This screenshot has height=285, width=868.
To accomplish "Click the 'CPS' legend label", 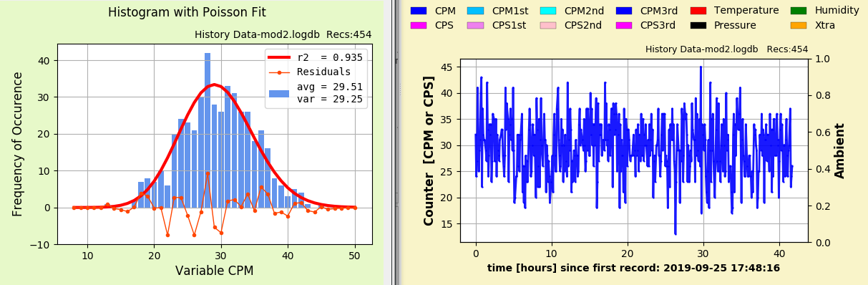I will click(444, 25).
